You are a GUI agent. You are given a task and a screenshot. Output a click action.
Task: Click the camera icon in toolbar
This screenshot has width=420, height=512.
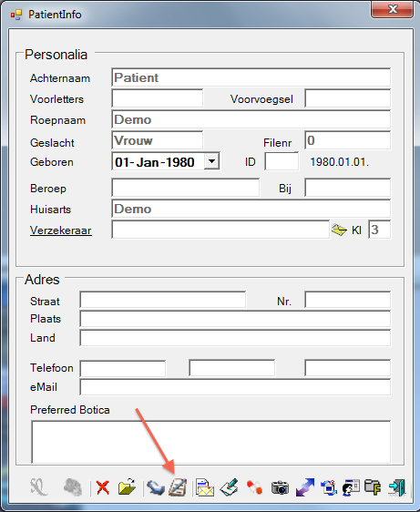280,487
